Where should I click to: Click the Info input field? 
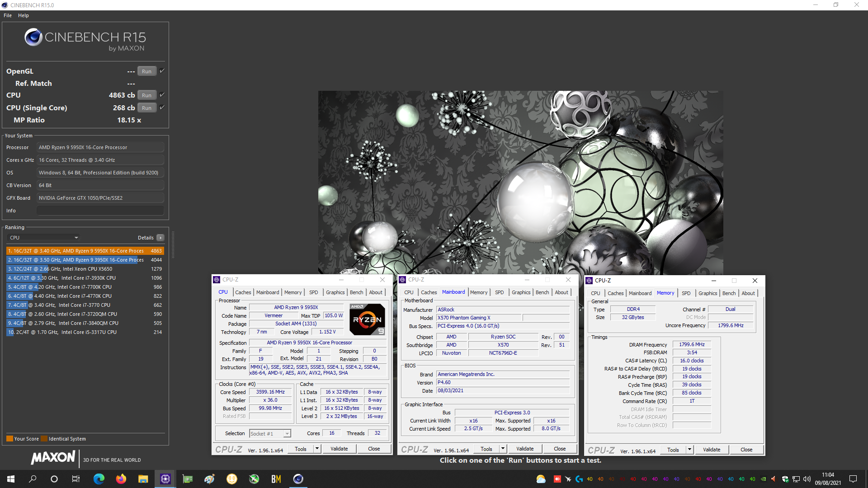(x=100, y=211)
